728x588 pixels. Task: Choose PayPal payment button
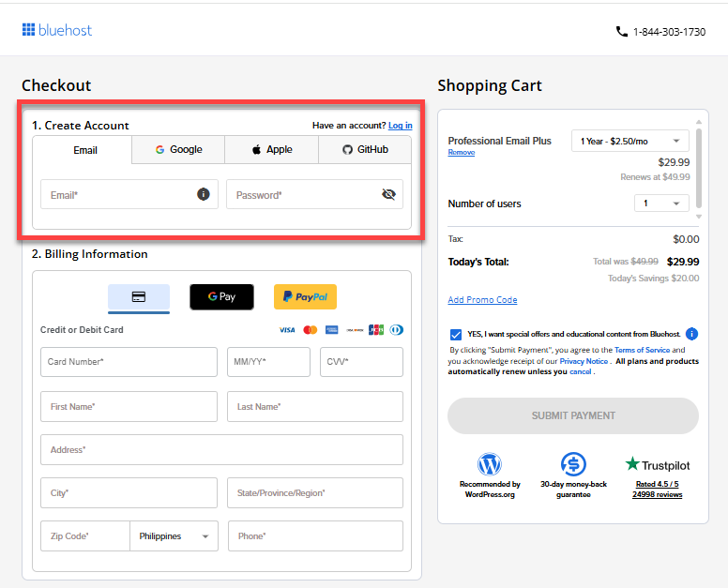[x=305, y=297]
